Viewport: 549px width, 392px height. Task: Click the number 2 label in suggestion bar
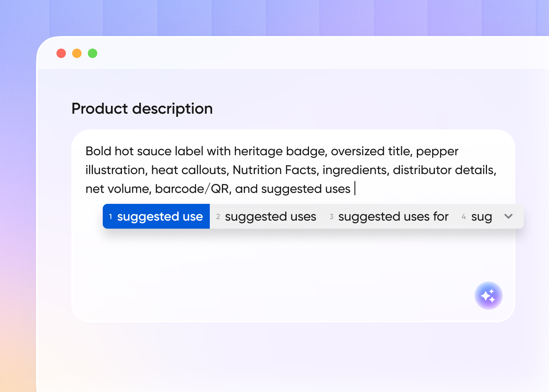coord(218,216)
